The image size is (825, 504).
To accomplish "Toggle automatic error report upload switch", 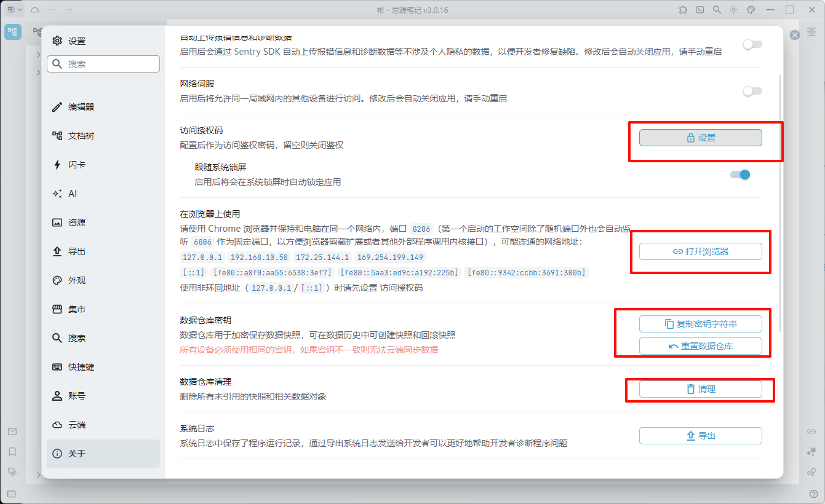I will (x=752, y=44).
